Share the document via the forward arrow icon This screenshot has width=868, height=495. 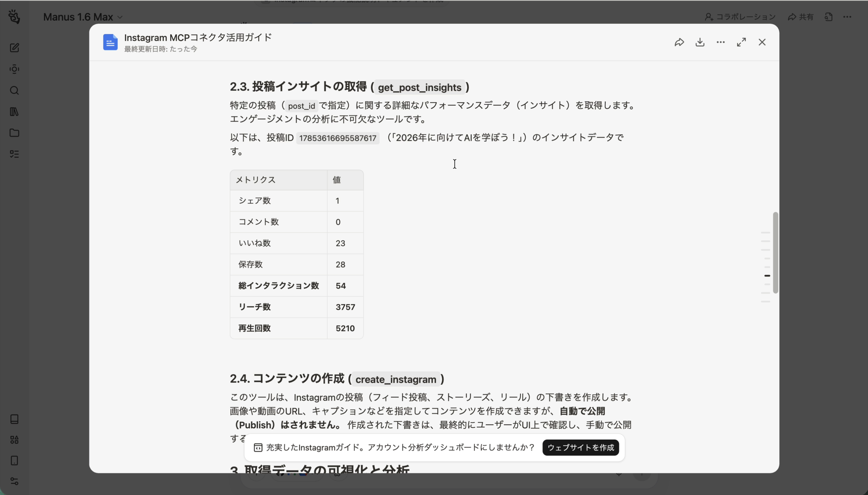point(679,42)
